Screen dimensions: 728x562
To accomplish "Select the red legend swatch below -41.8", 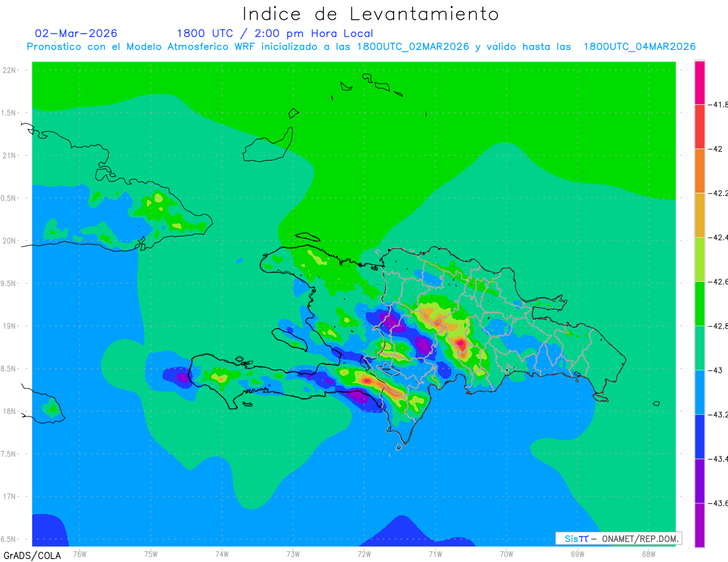I will [x=699, y=126].
